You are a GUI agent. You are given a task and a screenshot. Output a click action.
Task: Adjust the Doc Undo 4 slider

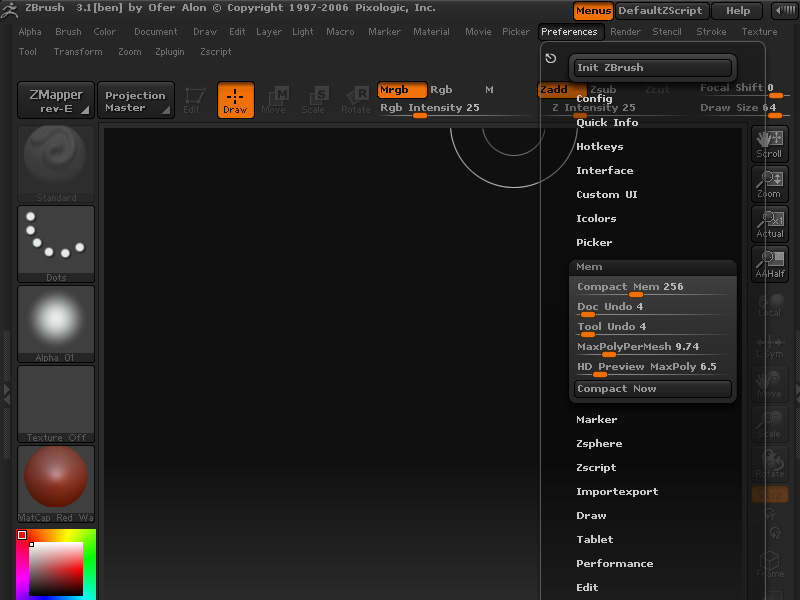click(653, 308)
